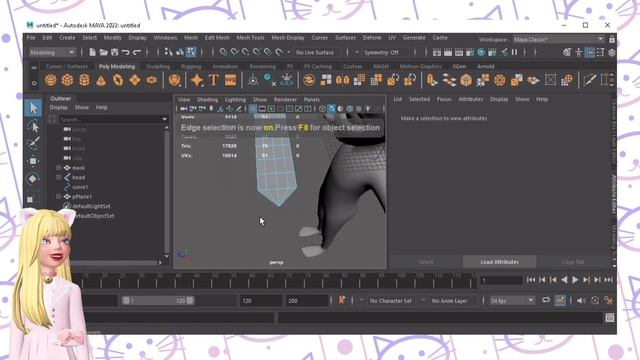This screenshot has width=640, height=360.
Task: Open Outliner search filter dropdown arrow
Action: tap(164, 119)
